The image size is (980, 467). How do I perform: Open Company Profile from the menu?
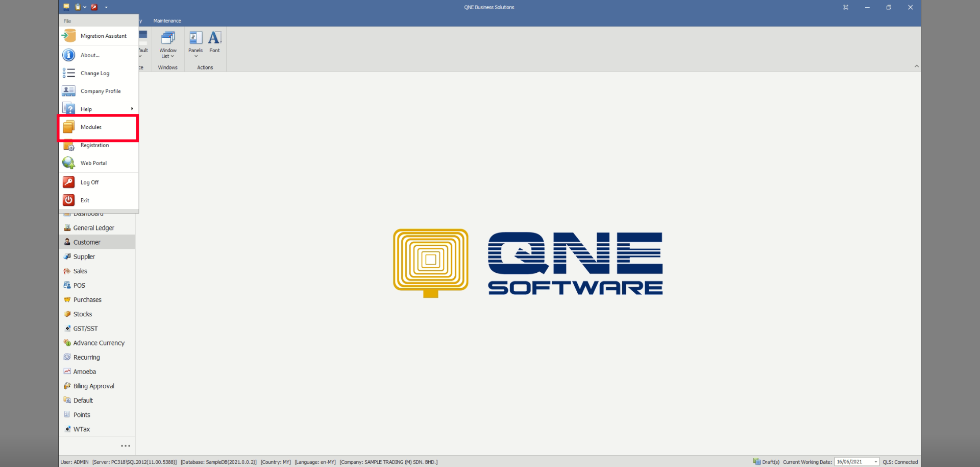(x=99, y=91)
